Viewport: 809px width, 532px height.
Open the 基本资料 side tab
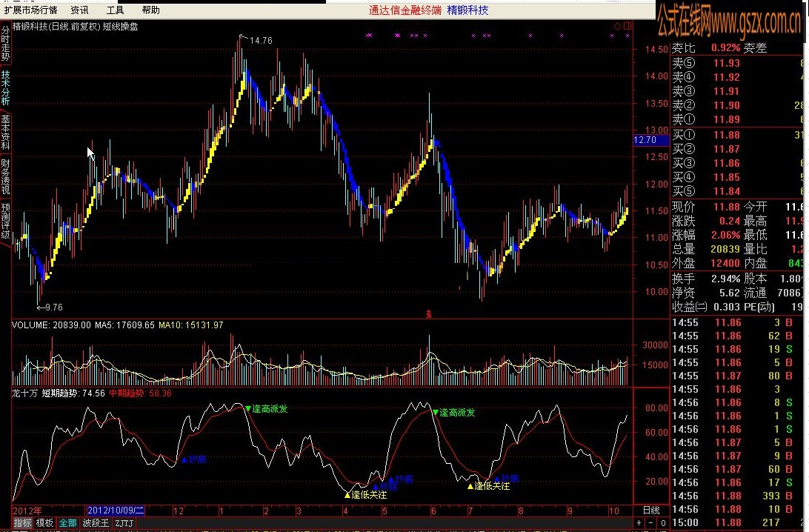tap(5, 133)
